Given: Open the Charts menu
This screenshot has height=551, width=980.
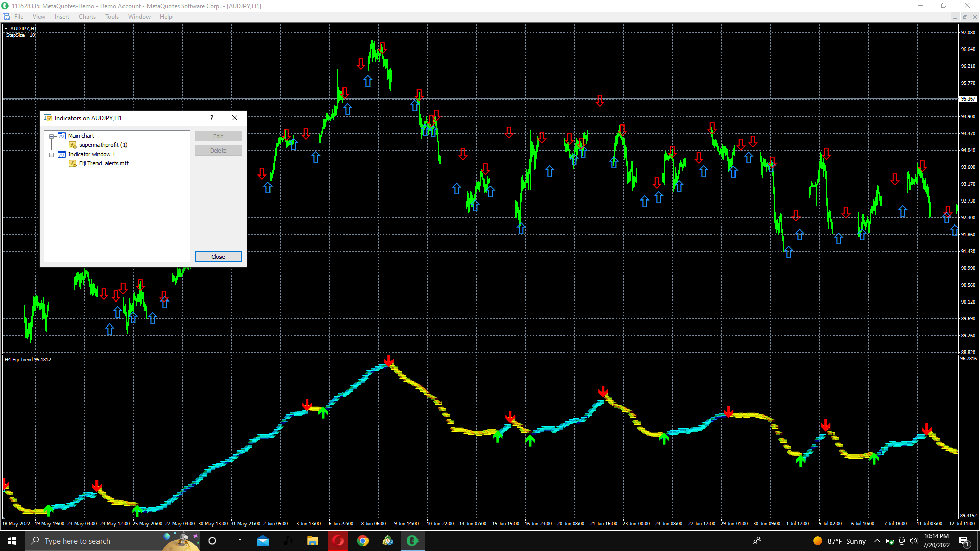Looking at the screenshot, I should pos(87,17).
